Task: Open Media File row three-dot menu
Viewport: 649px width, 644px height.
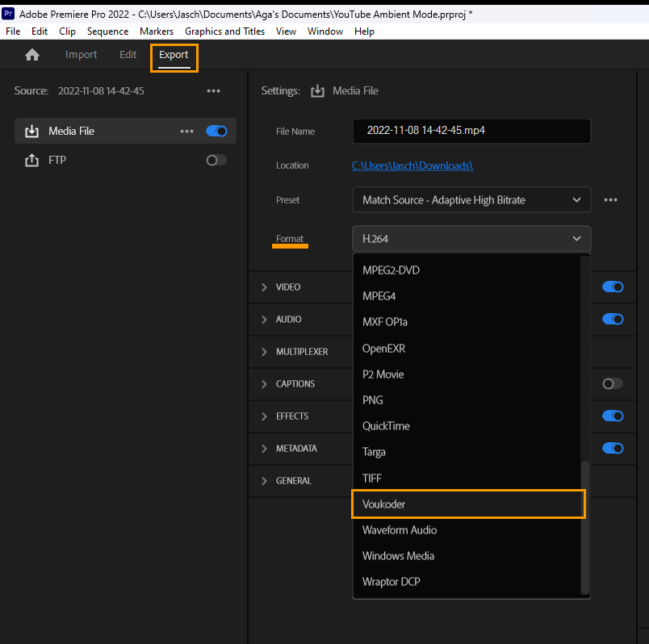Action: tap(187, 132)
